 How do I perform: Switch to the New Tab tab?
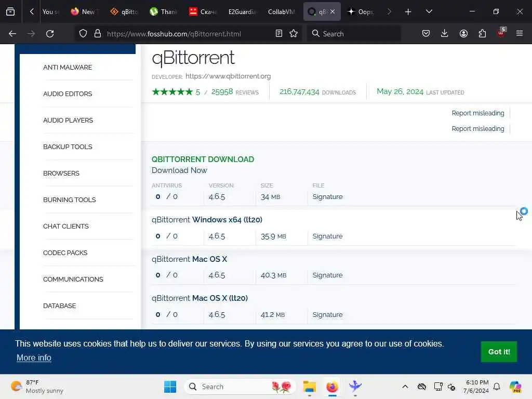point(83,12)
